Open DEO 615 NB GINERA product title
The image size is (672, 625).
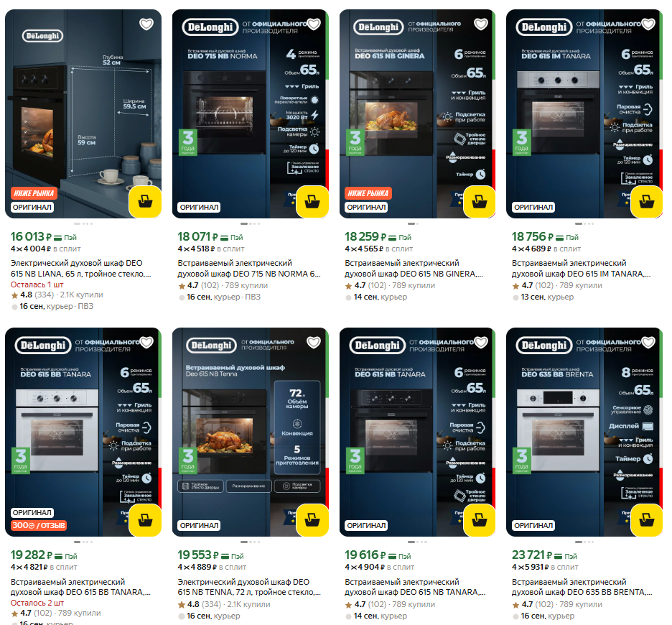coord(414,268)
